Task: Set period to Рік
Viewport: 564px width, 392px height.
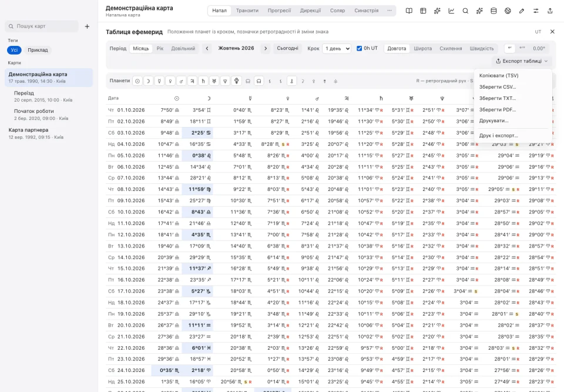Action: click(160, 48)
